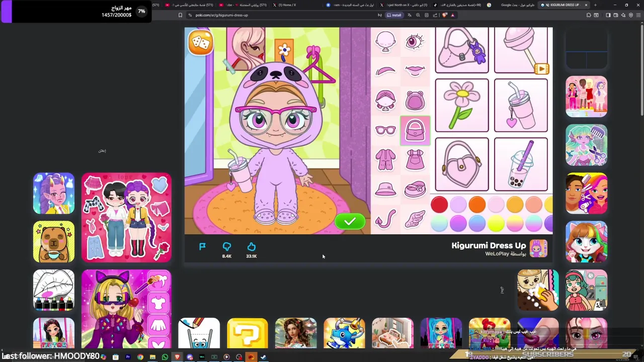
Task: Open the pajama onesie category
Action: tap(385, 160)
